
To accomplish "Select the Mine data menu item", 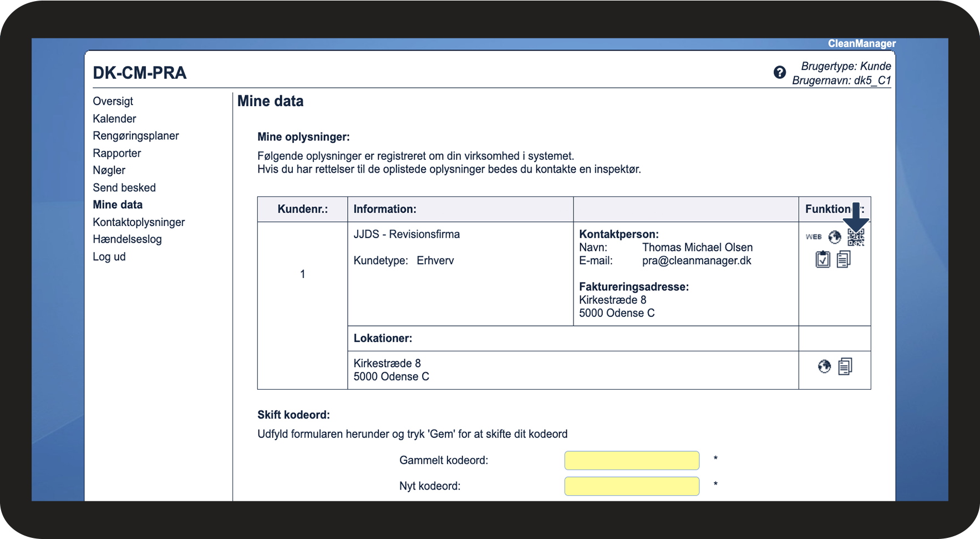I will pos(118,205).
